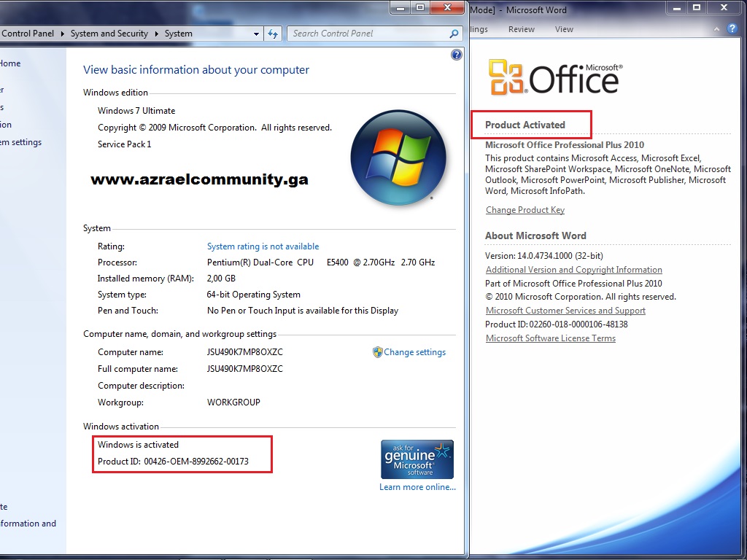
Task: Click System rating is not available link
Action: tap(263, 246)
